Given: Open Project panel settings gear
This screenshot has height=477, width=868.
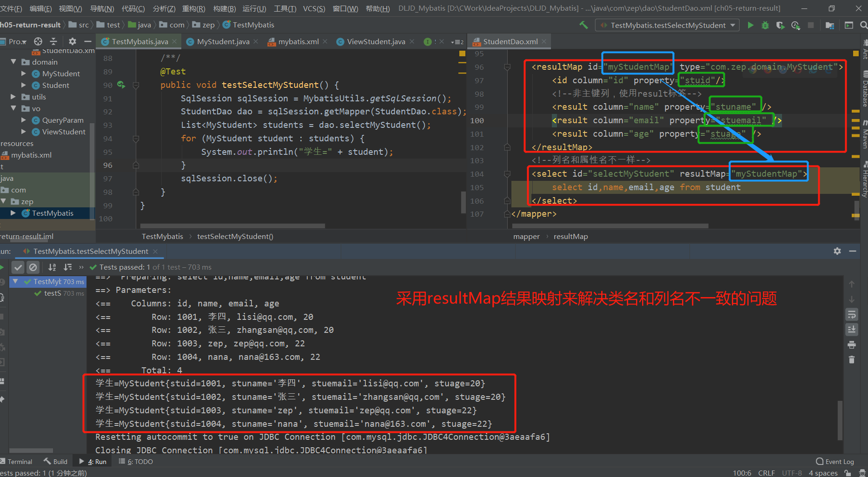Looking at the screenshot, I should tap(72, 41).
